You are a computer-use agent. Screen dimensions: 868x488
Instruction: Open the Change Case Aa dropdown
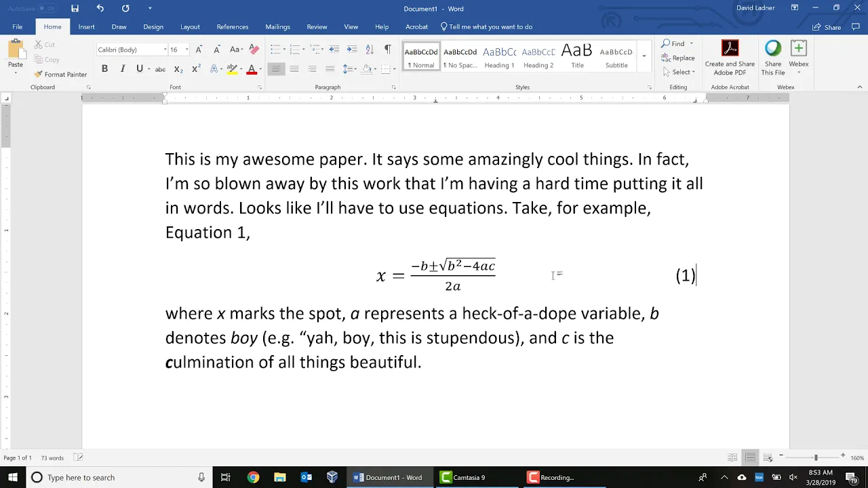236,49
